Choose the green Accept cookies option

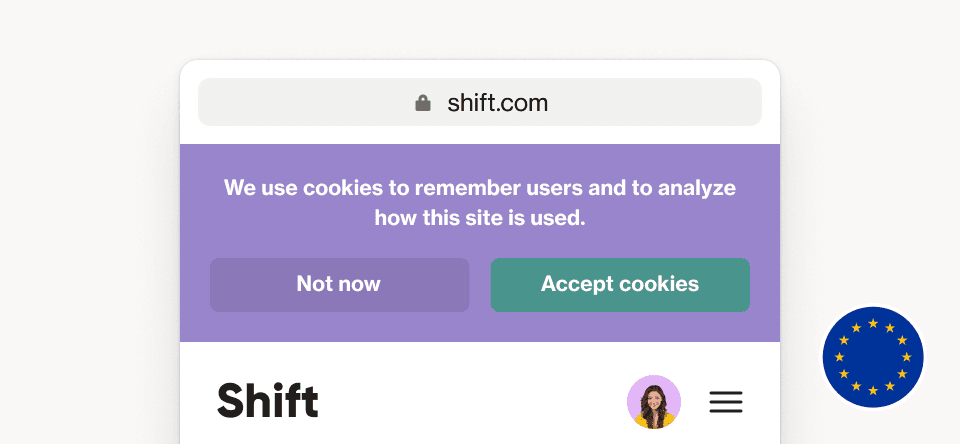(620, 284)
